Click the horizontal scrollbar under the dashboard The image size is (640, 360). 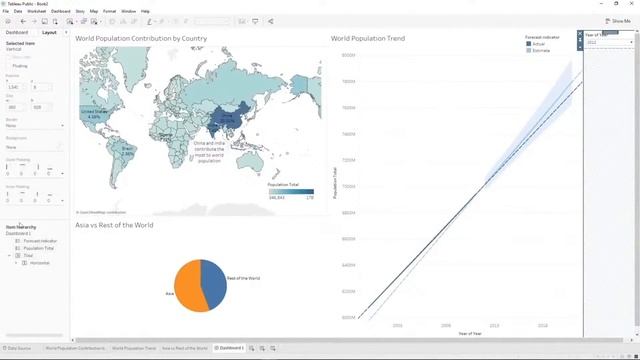click(349, 340)
